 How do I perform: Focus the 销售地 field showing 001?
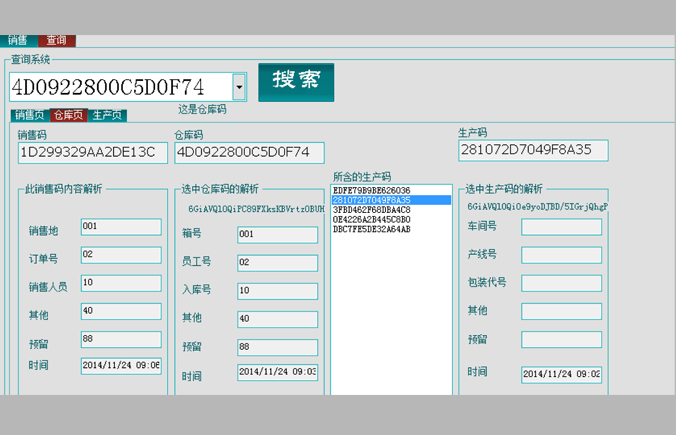120,227
